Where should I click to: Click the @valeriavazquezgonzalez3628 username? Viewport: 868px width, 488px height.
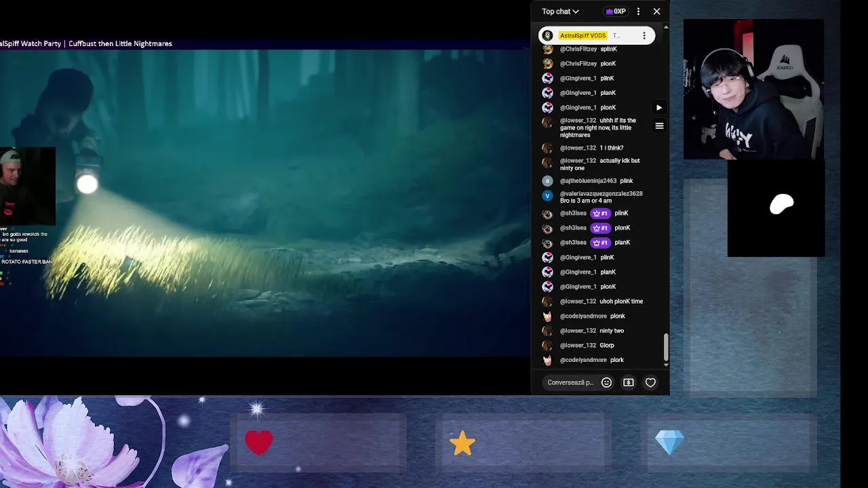(601, 194)
